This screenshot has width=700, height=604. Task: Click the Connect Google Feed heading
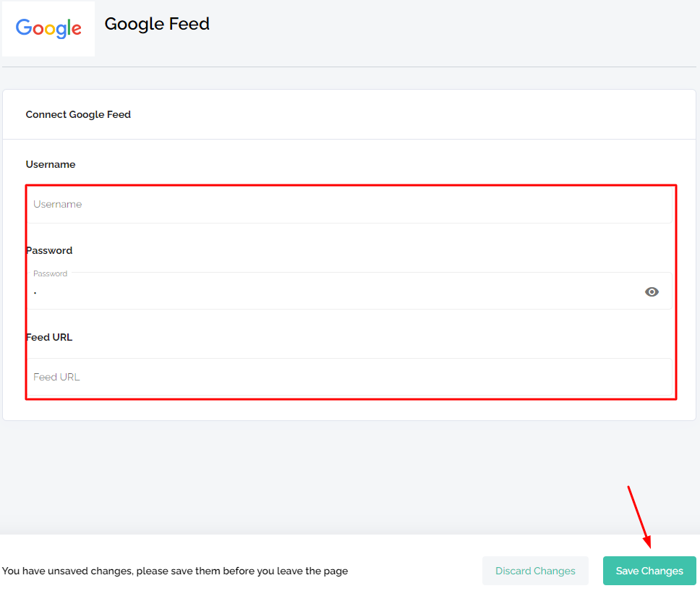click(78, 115)
